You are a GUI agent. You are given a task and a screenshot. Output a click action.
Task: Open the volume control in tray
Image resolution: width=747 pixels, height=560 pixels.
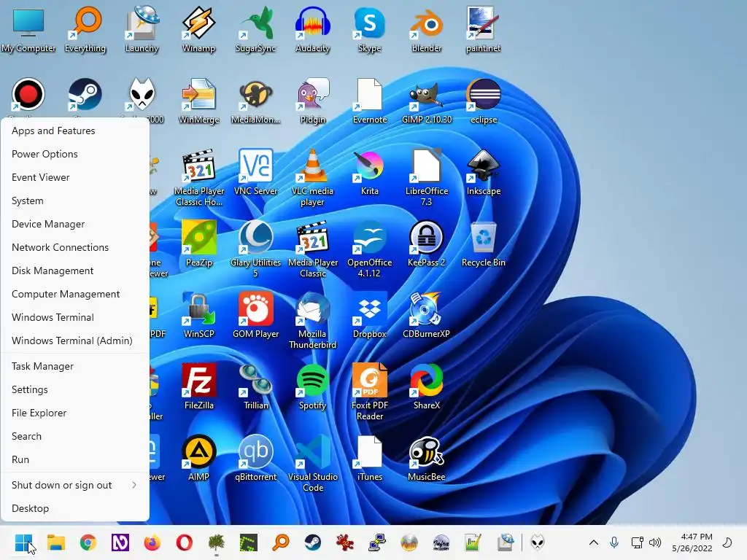(x=656, y=542)
